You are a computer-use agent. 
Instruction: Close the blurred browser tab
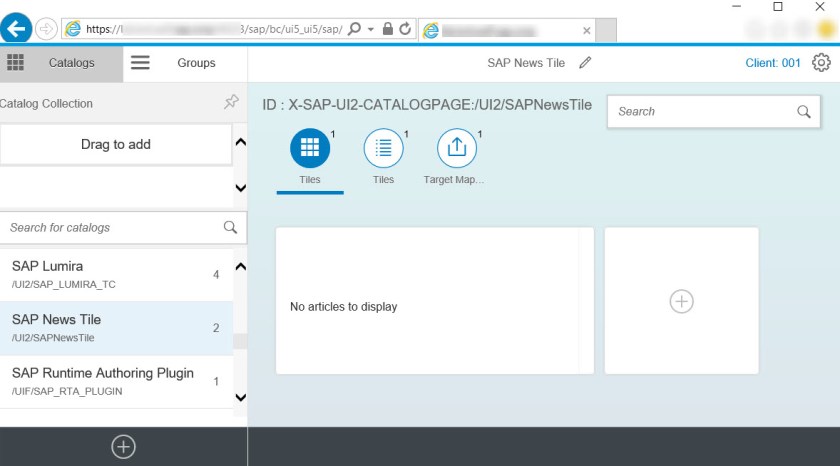click(x=587, y=31)
